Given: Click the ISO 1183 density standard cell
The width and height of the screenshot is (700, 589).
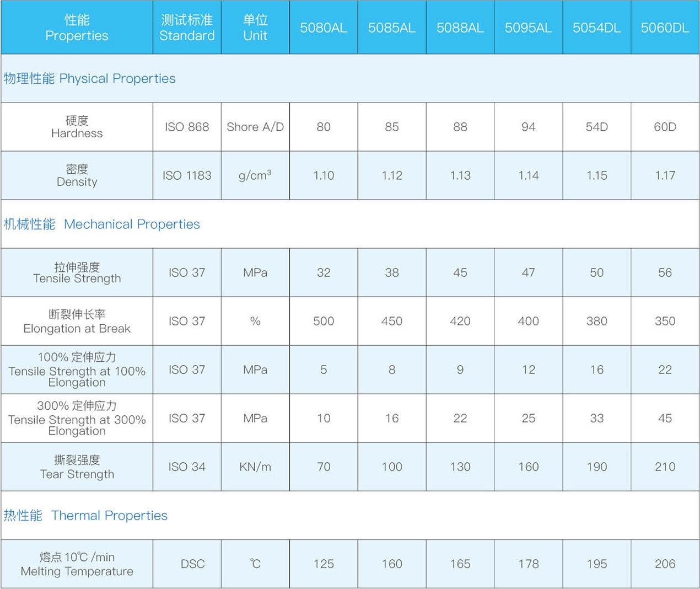Looking at the screenshot, I should [x=187, y=176].
